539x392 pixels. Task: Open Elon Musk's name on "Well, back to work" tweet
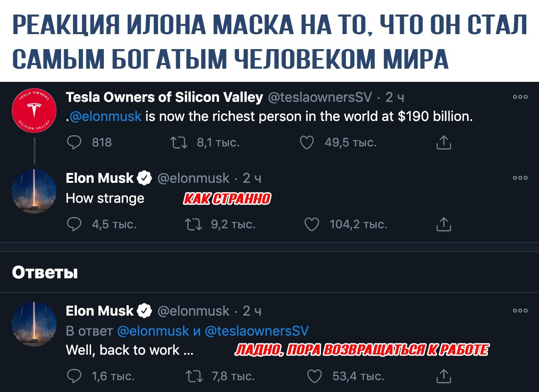pyautogui.click(x=100, y=311)
